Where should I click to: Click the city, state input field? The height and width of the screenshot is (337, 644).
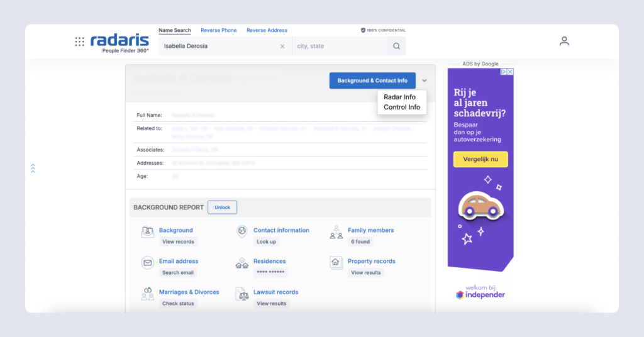click(x=340, y=46)
